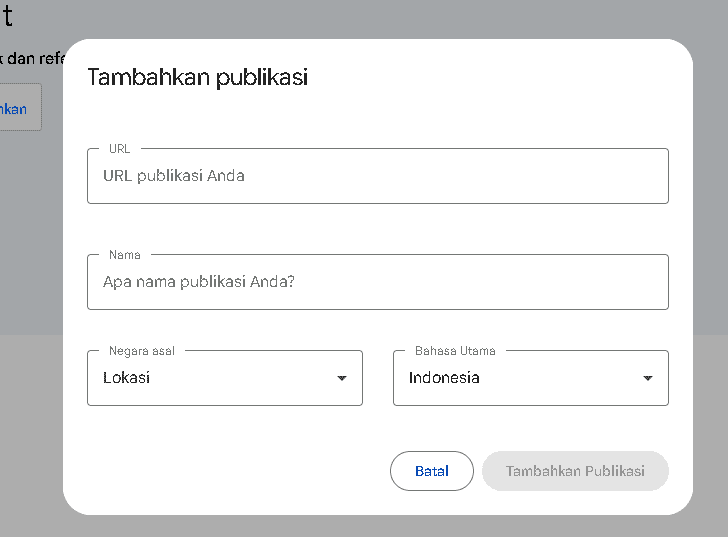This screenshot has width=728, height=537.
Task: Click the empty right end of the URL field
Action: coord(600,176)
